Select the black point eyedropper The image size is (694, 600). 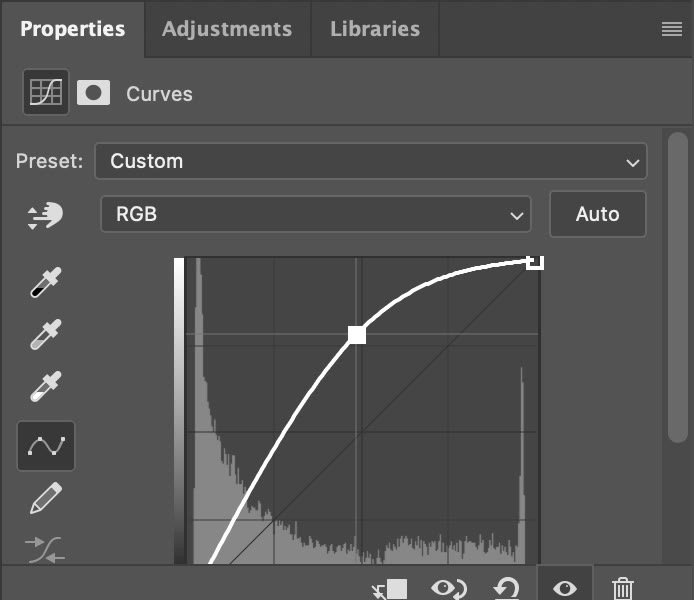[46, 282]
